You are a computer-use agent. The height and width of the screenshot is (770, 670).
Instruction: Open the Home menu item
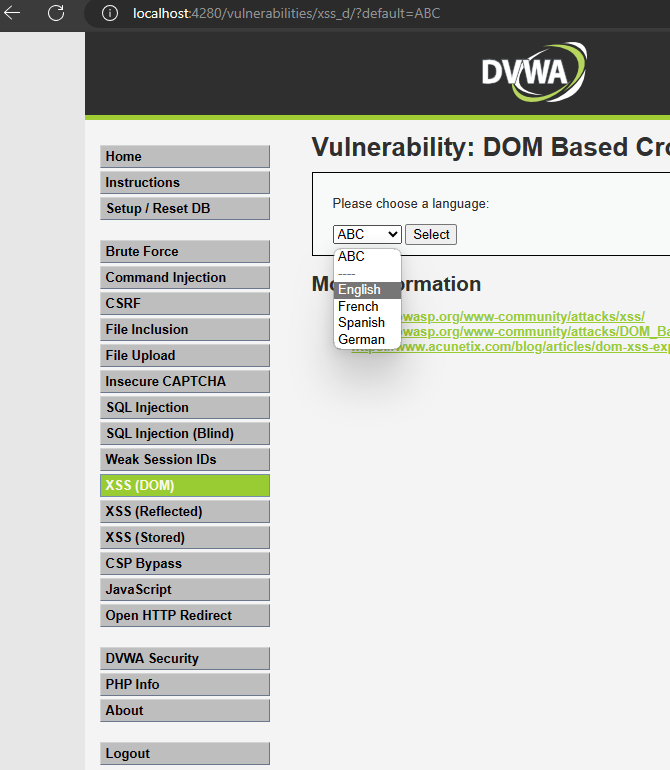[x=185, y=157]
